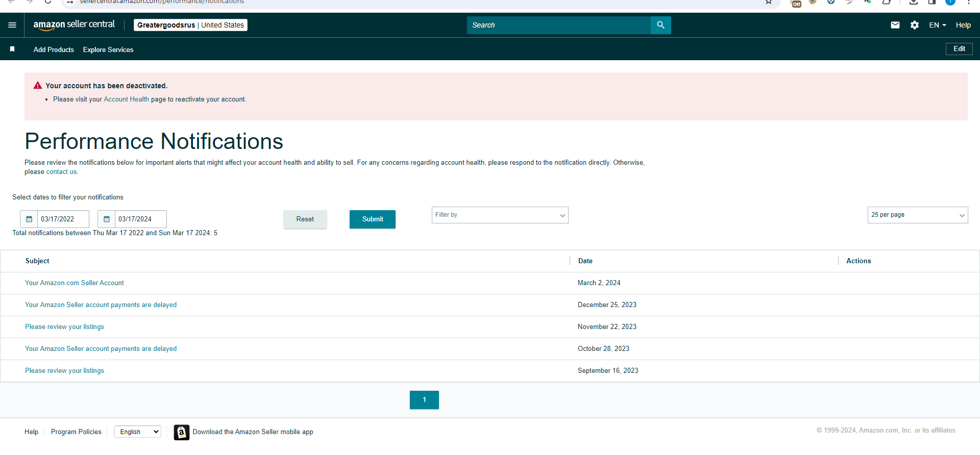Open Help in the top header
Viewport: 980px width, 455px height.
point(963,25)
